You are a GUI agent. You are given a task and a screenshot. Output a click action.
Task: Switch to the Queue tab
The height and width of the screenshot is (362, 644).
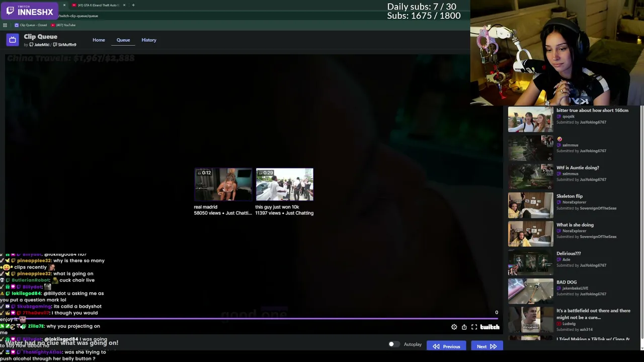[x=123, y=40]
